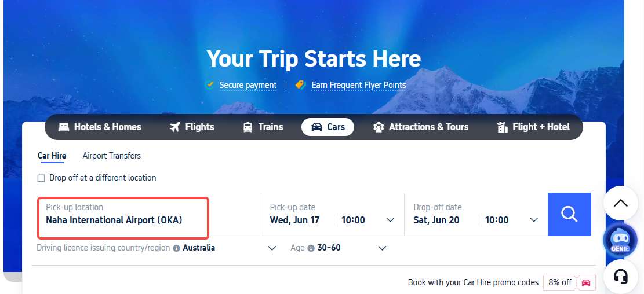Click the Pick-up location input field

(123, 218)
